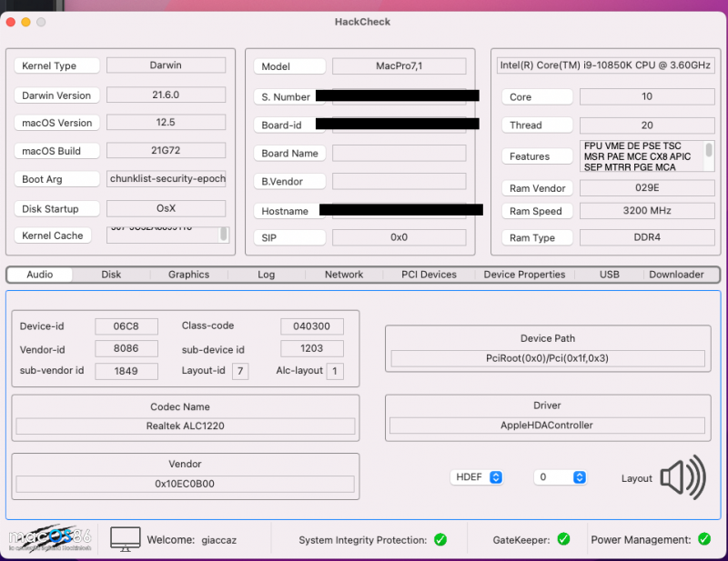Click the Thread count value 20
The image size is (728, 561).
pos(647,125)
